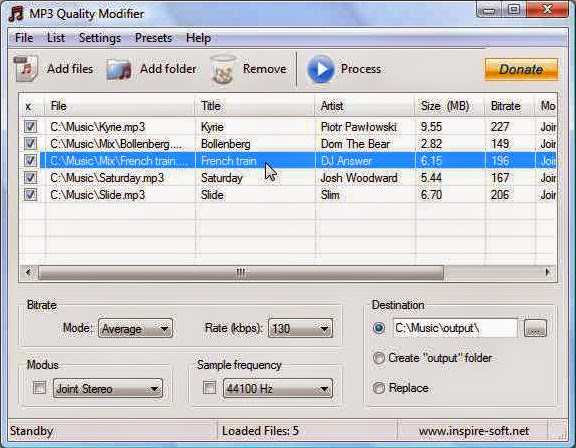Enable the Modus checkbox

pyautogui.click(x=39, y=387)
